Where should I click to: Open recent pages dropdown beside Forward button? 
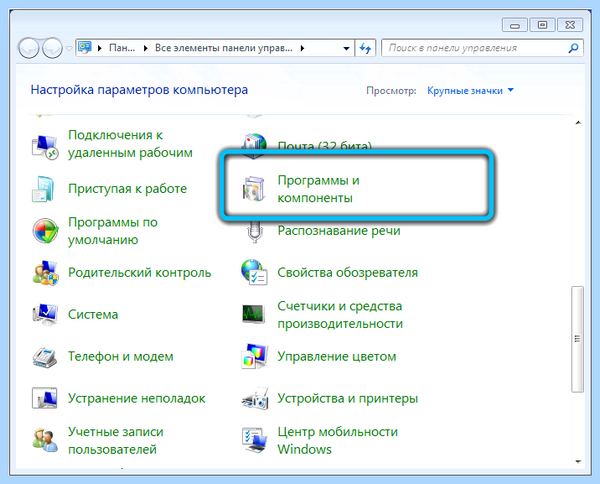(x=69, y=49)
